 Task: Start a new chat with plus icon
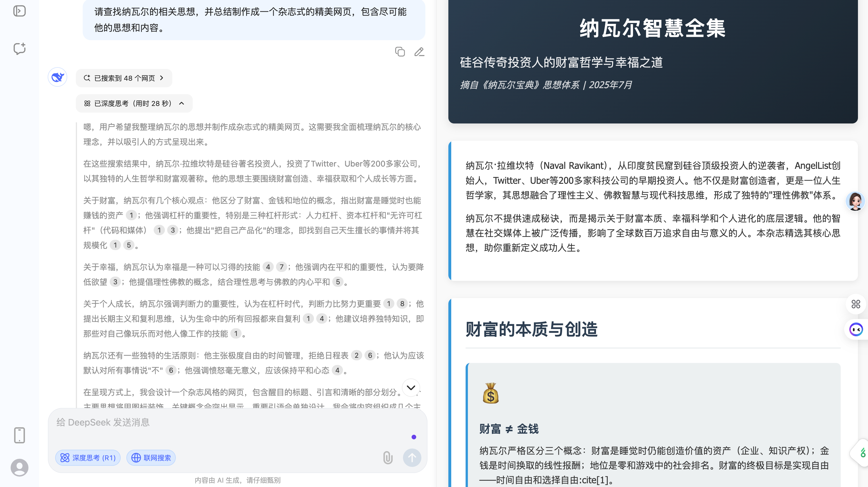coord(20,49)
